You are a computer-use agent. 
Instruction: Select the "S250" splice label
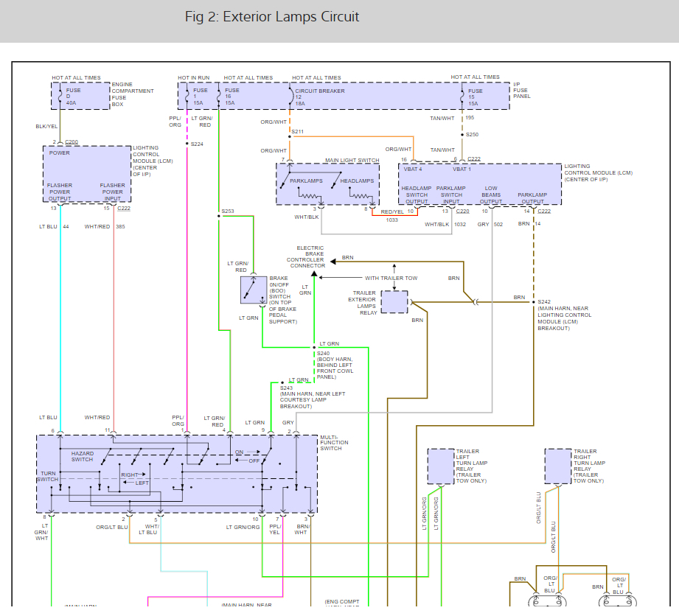pos(472,135)
